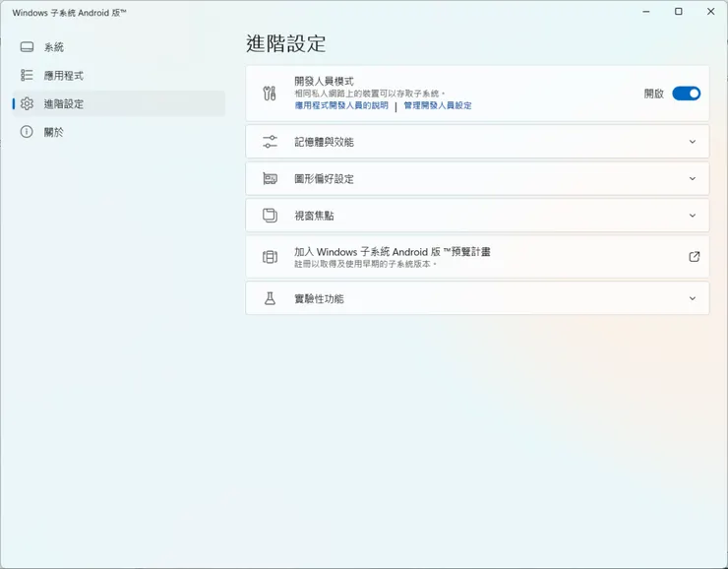Click the 關於 info icon in sidebar
Screen dimensions: 728x569
27,132
